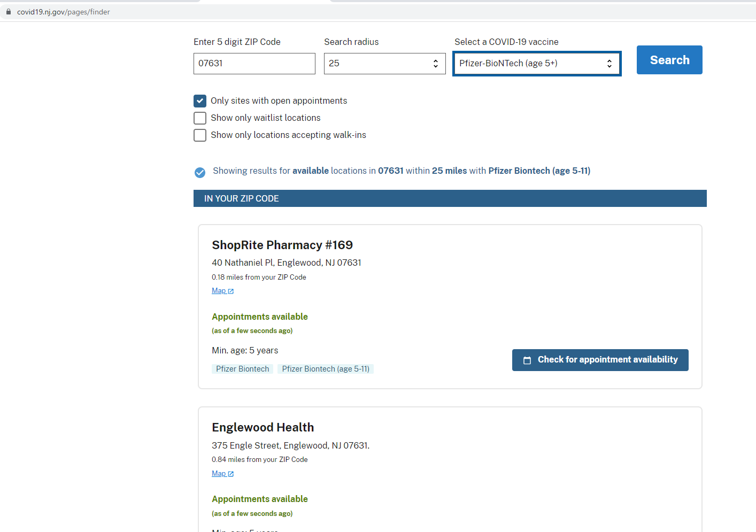Viewport: 756px width, 532px height.
Task: Click the ZIP Code input field
Action: [254, 64]
